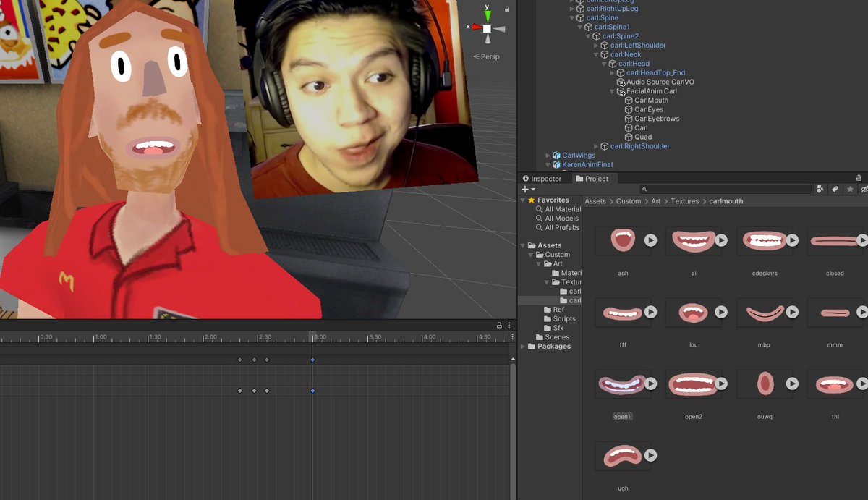Select CarlMouth object in Hierarchy

point(646,101)
